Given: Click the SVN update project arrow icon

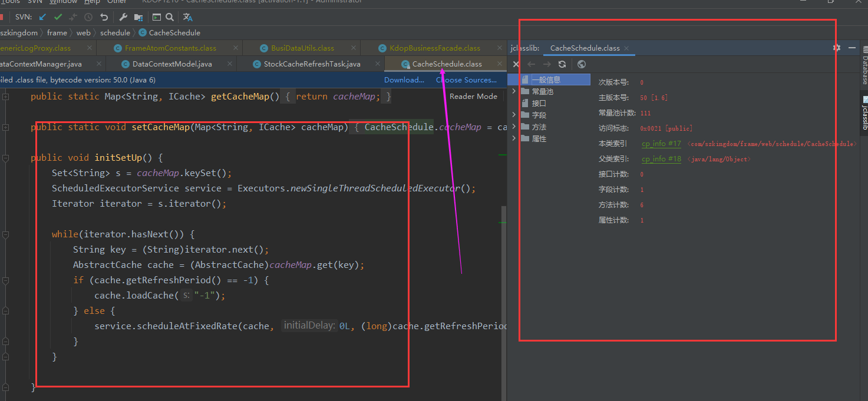Looking at the screenshot, I should click(42, 17).
